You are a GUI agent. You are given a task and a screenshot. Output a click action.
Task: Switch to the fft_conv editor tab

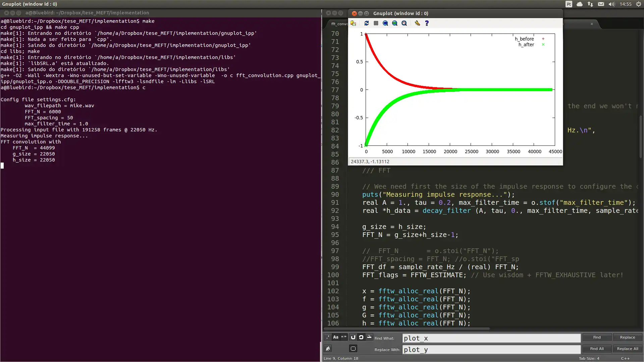tap(339, 24)
